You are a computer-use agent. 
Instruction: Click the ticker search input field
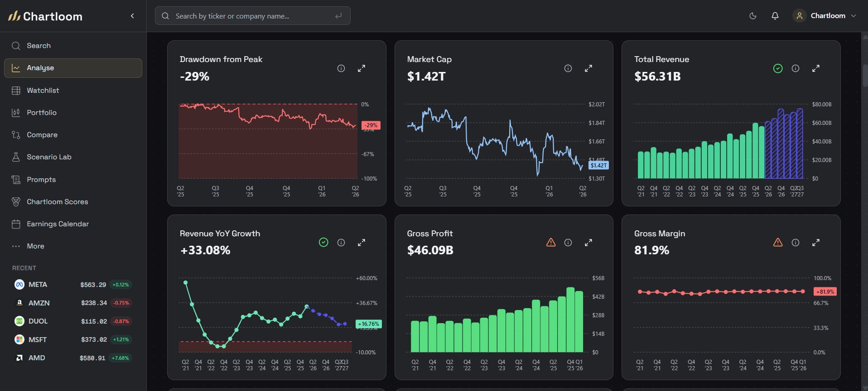[252, 16]
